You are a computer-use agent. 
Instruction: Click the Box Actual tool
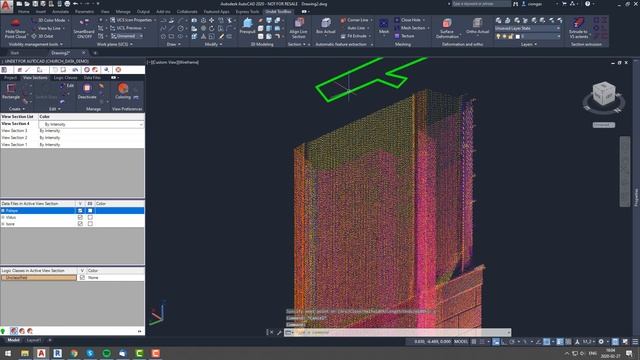point(325,26)
